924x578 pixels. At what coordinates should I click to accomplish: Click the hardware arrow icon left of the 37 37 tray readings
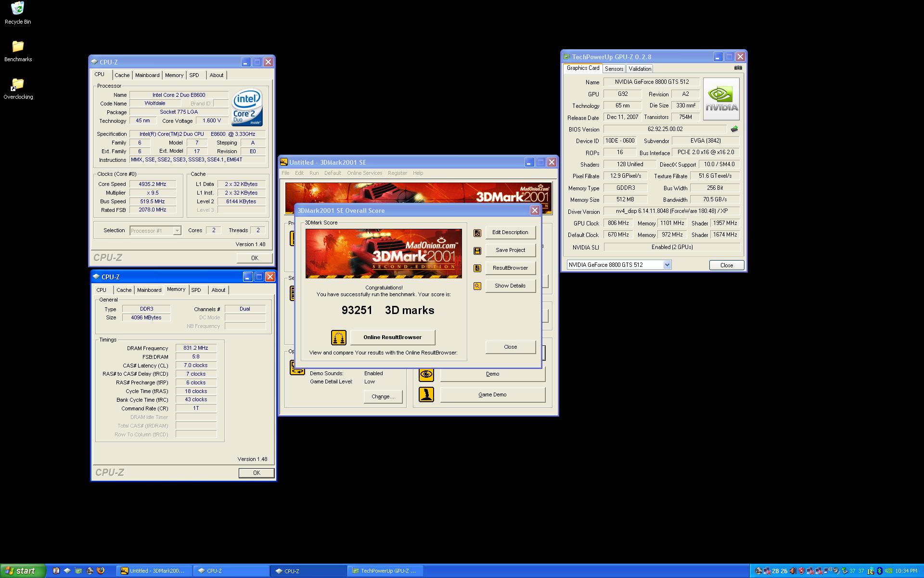pos(845,571)
